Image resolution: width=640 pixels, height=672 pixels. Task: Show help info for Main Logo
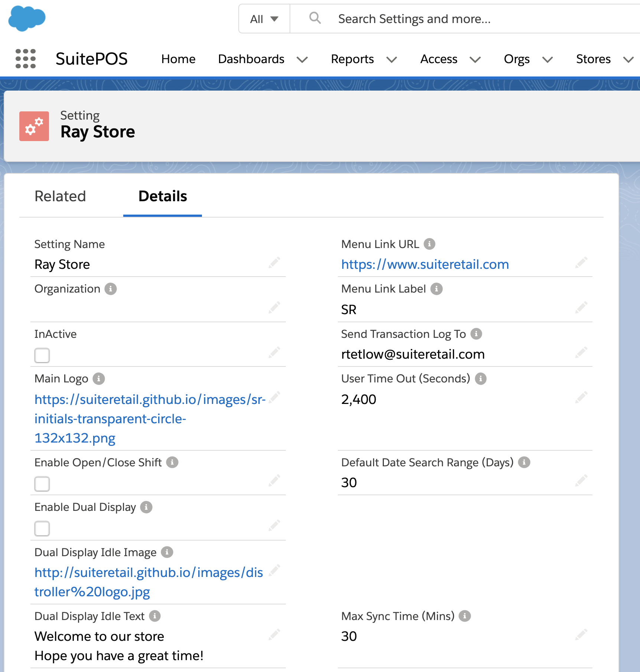(99, 379)
